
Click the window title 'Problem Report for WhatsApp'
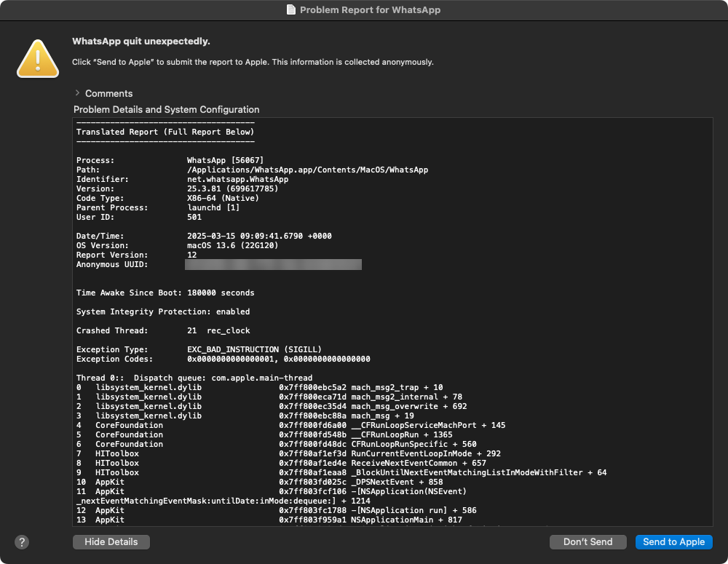pyautogui.click(x=370, y=9)
